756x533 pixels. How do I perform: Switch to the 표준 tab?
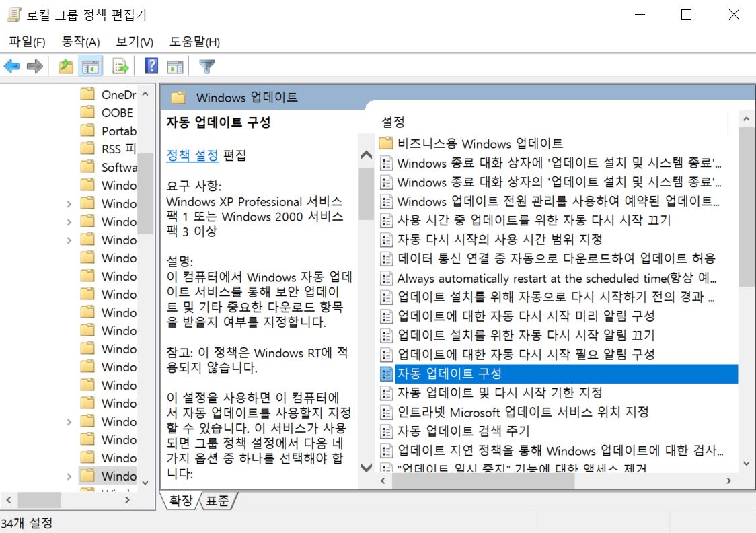[217, 501]
